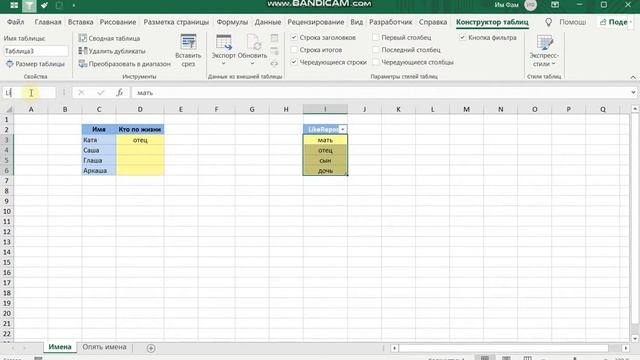Open the Вид tab
Viewport: 640px width, 360px height.
(x=356, y=22)
